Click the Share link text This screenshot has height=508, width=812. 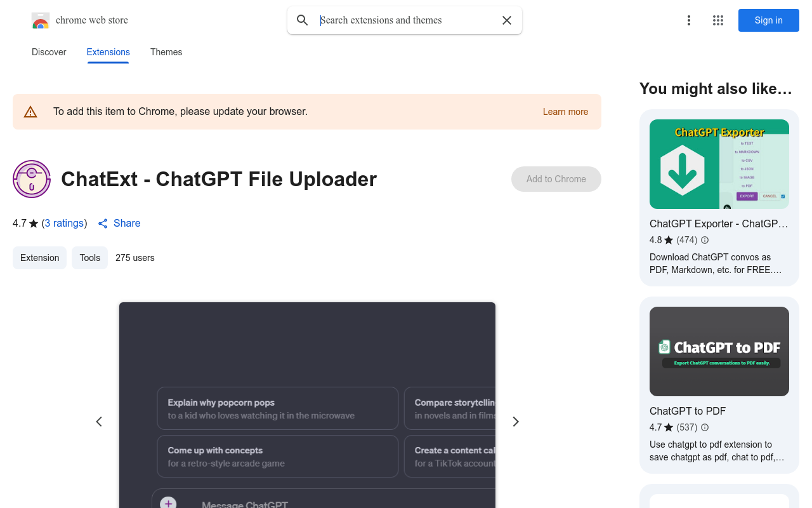[x=127, y=224]
